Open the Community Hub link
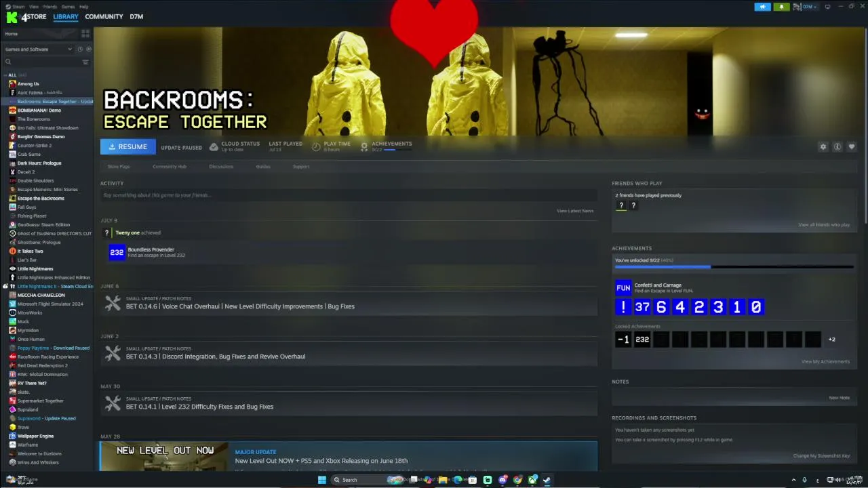This screenshot has width=868, height=488. click(170, 166)
